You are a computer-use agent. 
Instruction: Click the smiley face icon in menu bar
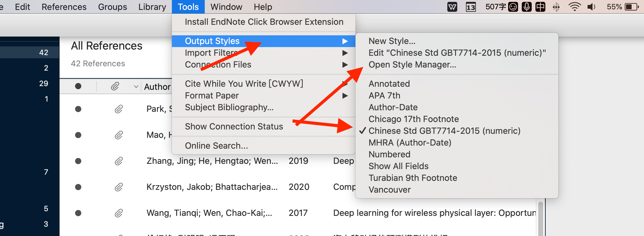click(513, 7)
